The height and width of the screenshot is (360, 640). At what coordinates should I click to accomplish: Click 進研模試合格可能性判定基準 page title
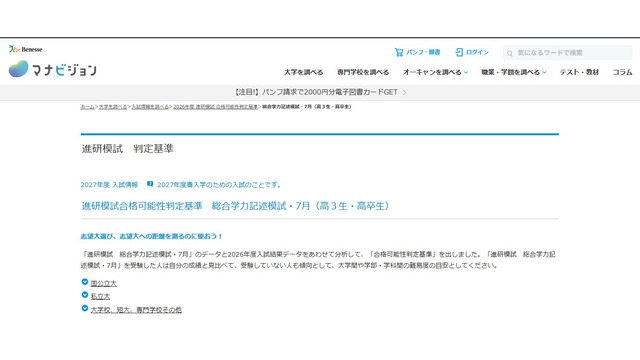[x=235, y=206]
